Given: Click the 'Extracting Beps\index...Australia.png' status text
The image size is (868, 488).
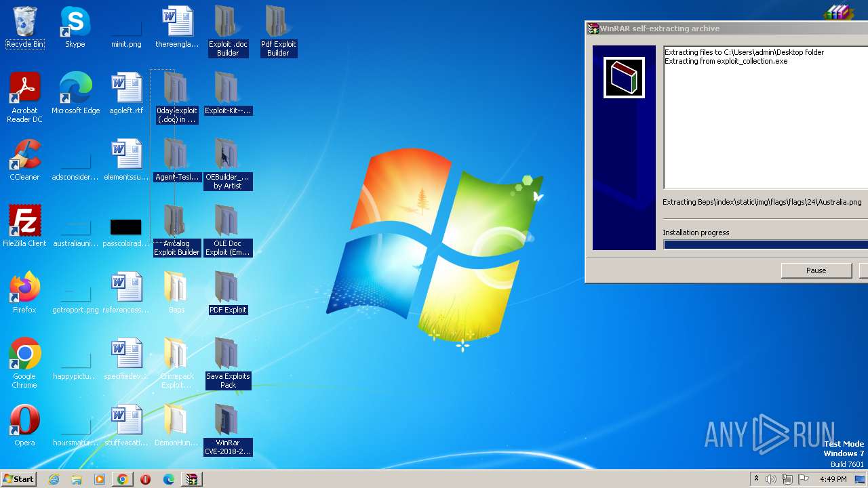Looking at the screenshot, I should pyautogui.click(x=762, y=202).
